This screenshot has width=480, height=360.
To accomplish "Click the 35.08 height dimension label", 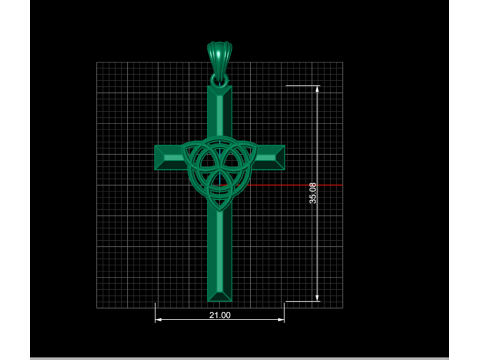I will click(x=313, y=193).
